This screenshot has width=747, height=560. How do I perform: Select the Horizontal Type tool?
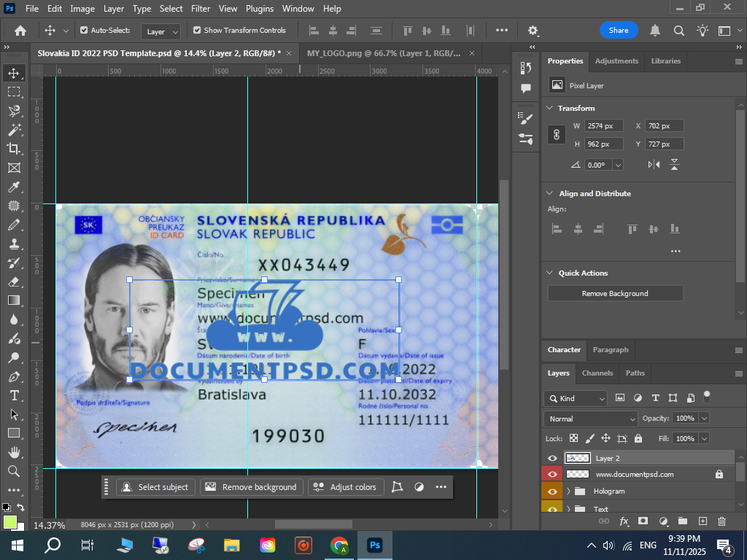click(x=14, y=395)
